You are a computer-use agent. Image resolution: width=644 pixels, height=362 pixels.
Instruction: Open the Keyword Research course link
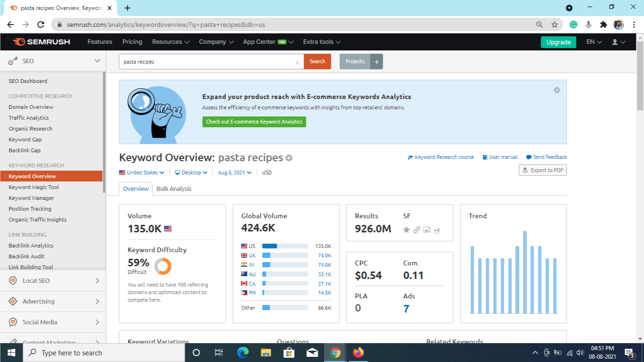coord(441,157)
